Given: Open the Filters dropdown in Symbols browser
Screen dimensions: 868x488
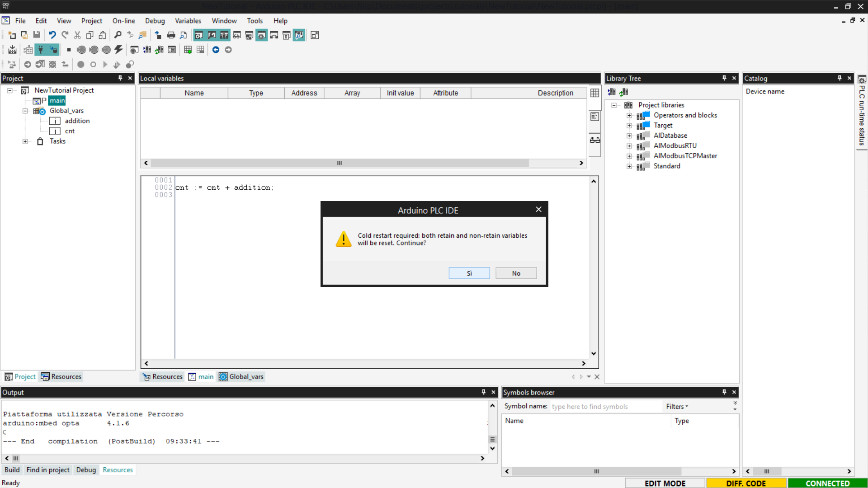Looking at the screenshot, I should (677, 407).
